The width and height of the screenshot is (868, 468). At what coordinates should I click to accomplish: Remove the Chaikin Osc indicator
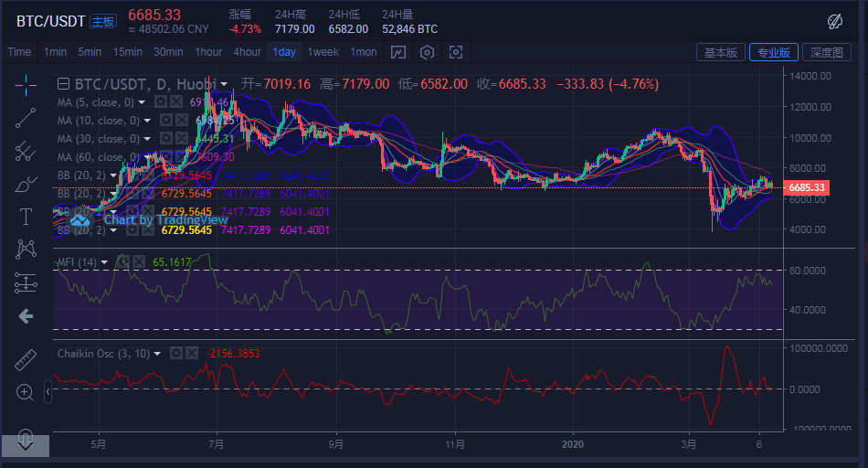[192, 353]
